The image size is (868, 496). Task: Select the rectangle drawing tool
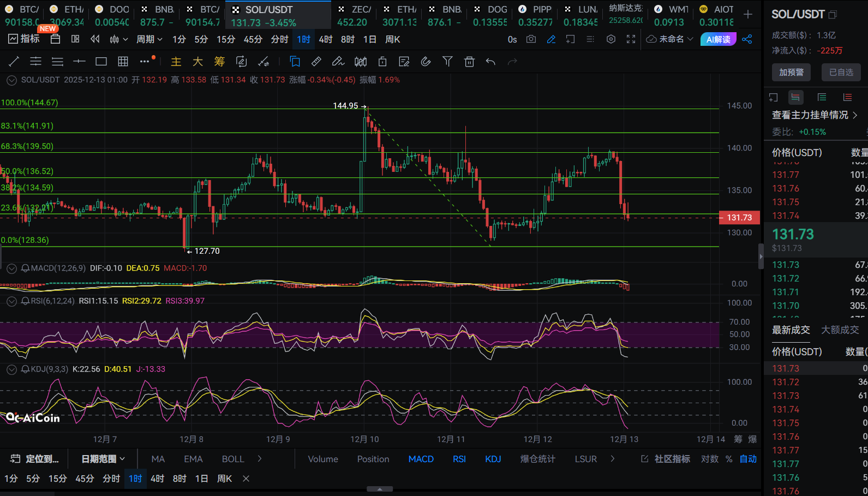coord(101,62)
